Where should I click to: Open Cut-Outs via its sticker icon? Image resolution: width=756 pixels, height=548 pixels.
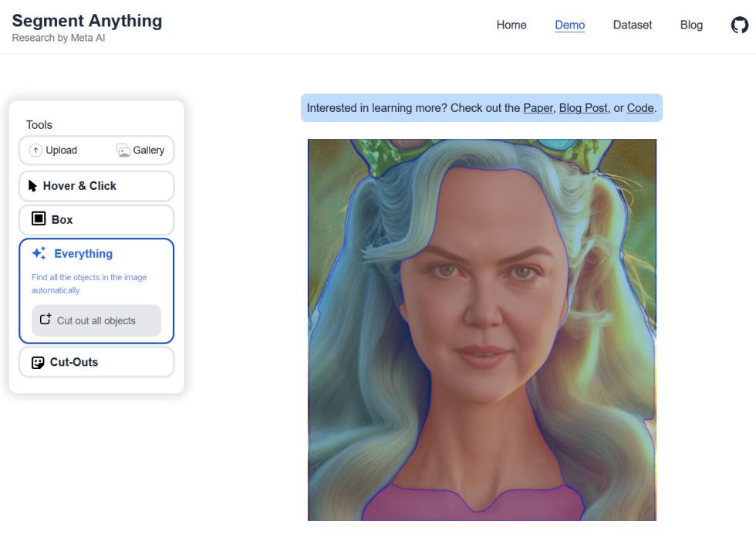click(37, 362)
